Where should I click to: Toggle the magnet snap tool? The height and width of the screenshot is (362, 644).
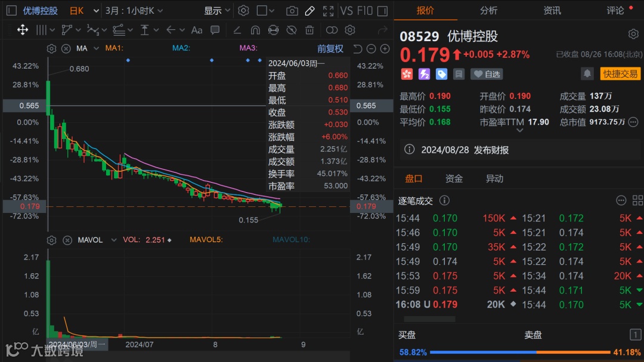[x=255, y=30]
